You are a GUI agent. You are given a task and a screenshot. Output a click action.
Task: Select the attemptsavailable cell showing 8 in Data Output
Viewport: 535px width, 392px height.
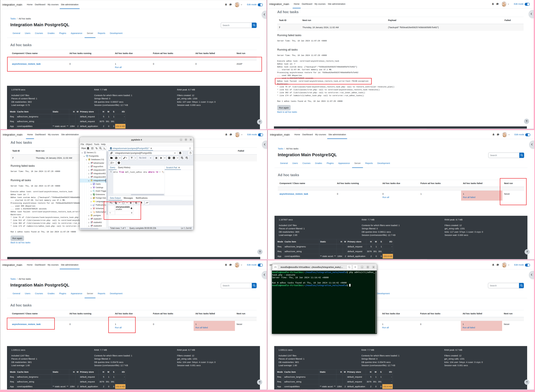[124, 213]
